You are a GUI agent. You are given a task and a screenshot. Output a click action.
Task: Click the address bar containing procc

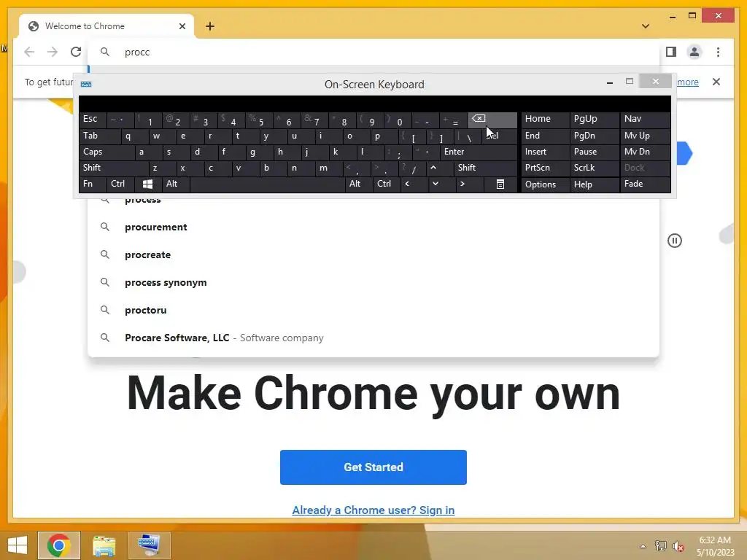[x=373, y=52]
